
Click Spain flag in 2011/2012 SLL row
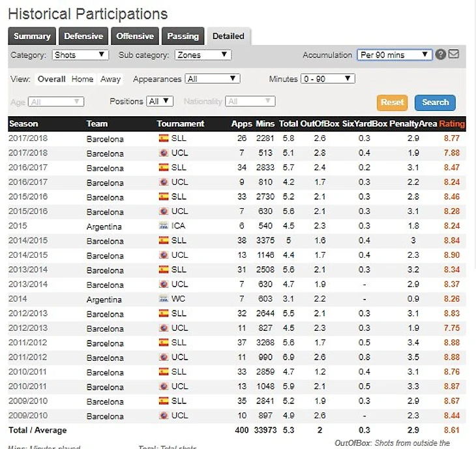tap(163, 343)
